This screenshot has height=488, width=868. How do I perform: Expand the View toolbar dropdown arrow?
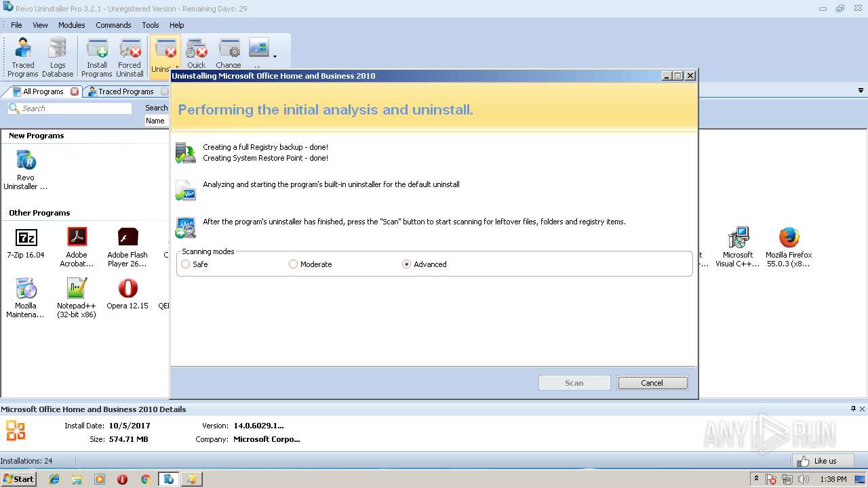click(x=275, y=57)
